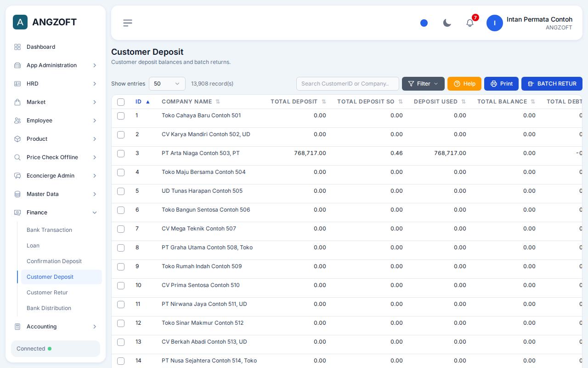Image resolution: width=588 pixels, height=368 pixels.
Task: Open the Filter dropdown
Action: (x=423, y=84)
